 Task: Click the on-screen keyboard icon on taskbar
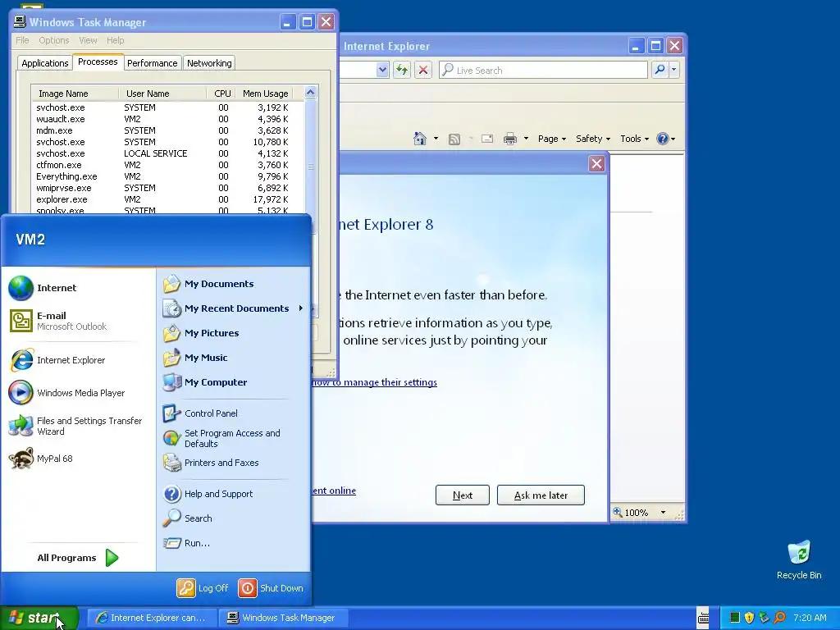tap(703, 618)
